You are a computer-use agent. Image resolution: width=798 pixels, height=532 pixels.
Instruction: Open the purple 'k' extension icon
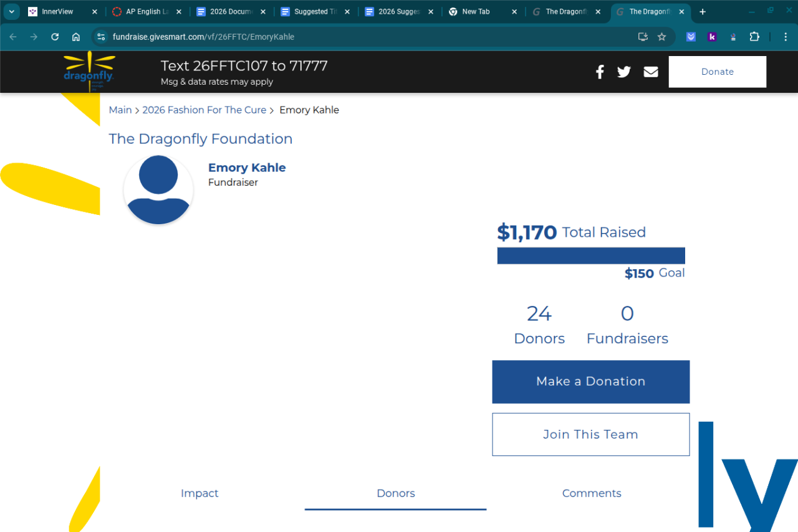712,37
